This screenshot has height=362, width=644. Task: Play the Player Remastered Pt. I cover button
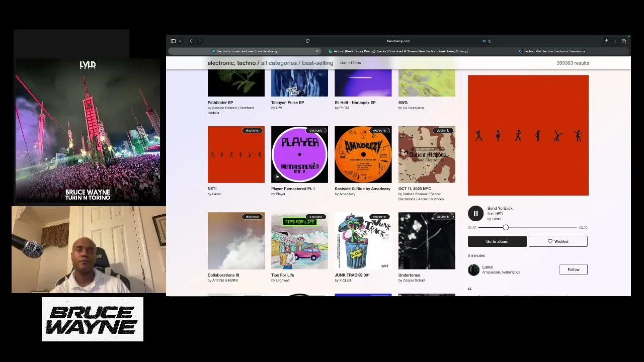click(277, 176)
